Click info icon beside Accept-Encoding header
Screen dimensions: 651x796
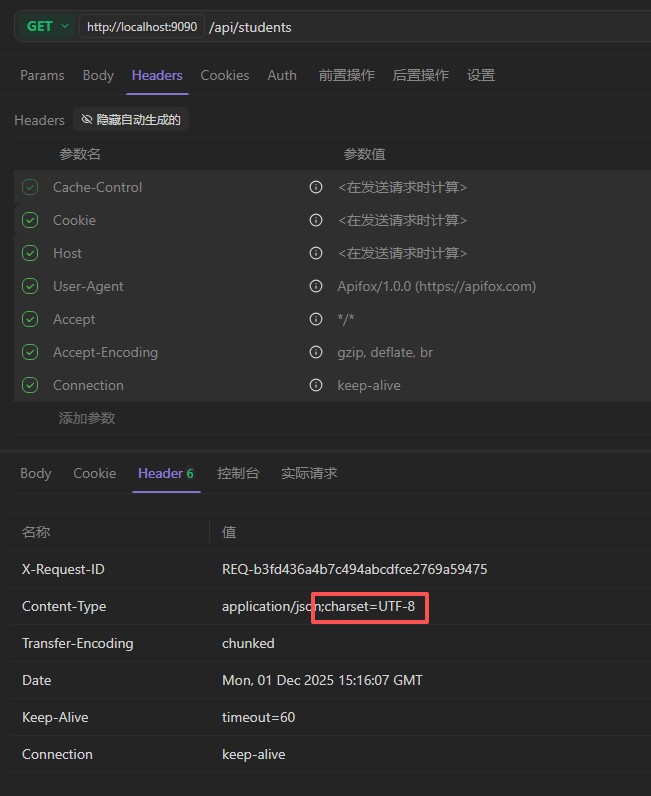pyautogui.click(x=316, y=352)
